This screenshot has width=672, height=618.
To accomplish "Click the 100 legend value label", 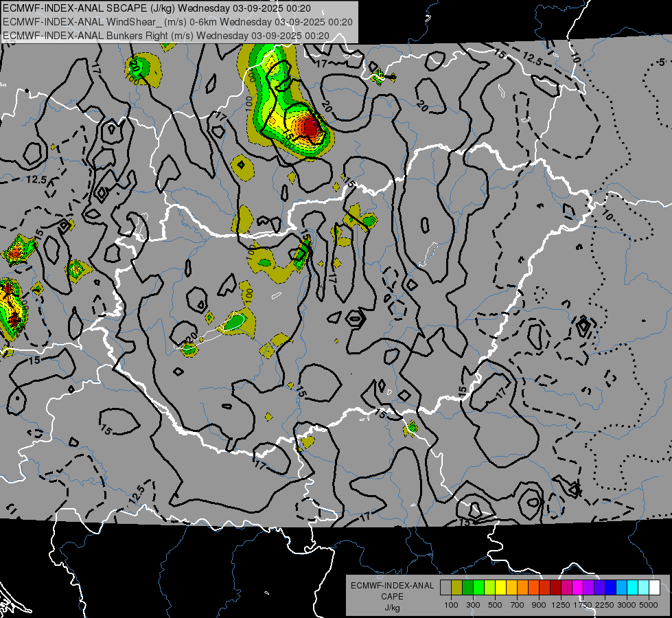I will pyautogui.click(x=451, y=605).
